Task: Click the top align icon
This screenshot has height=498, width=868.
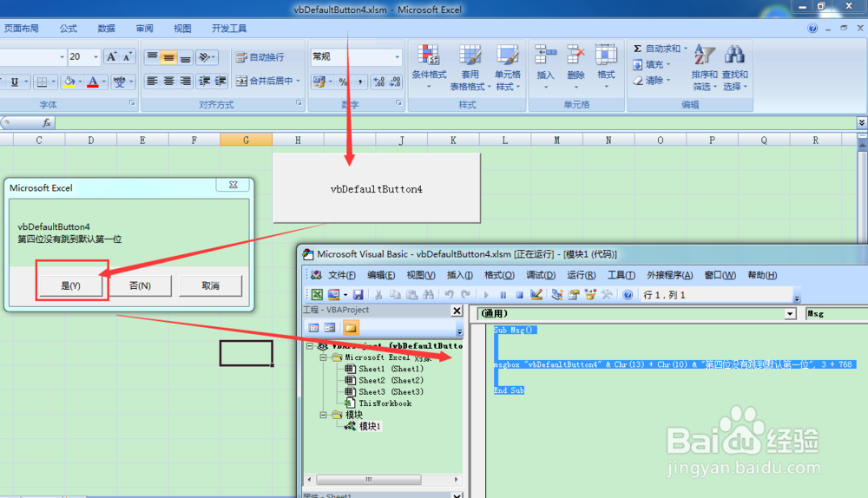Action: click(x=152, y=57)
